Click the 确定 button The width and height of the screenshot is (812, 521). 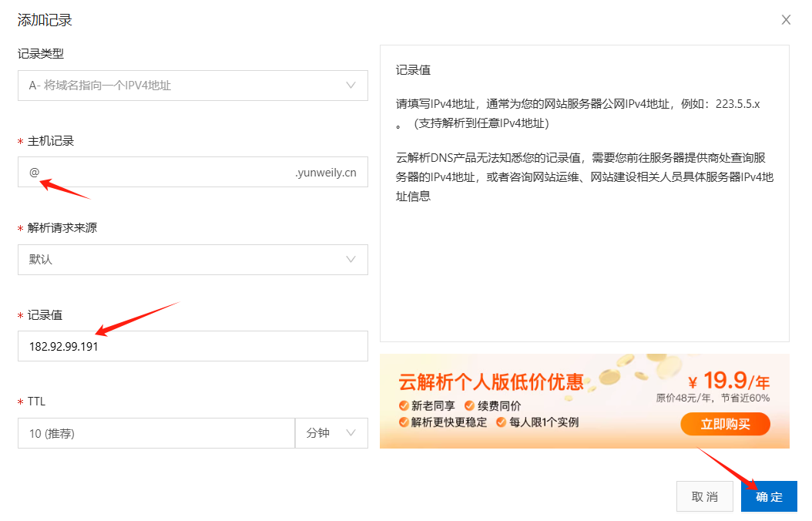tap(769, 496)
